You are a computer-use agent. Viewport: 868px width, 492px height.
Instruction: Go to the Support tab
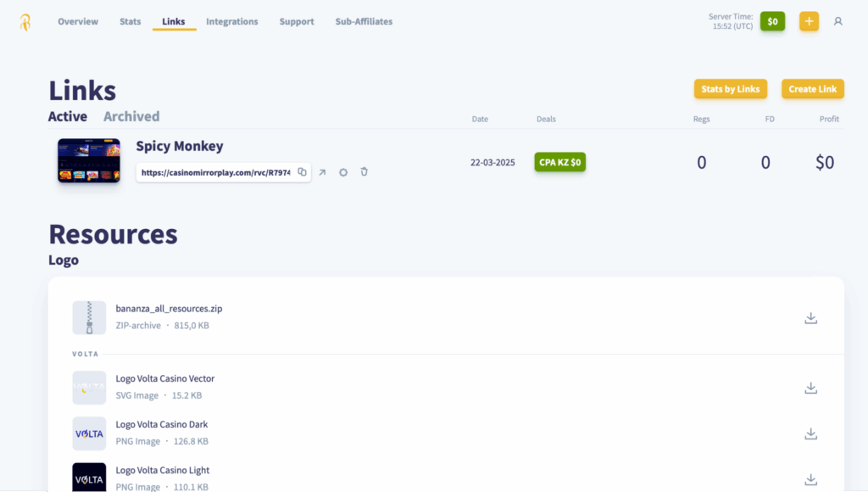[x=297, y=21]
